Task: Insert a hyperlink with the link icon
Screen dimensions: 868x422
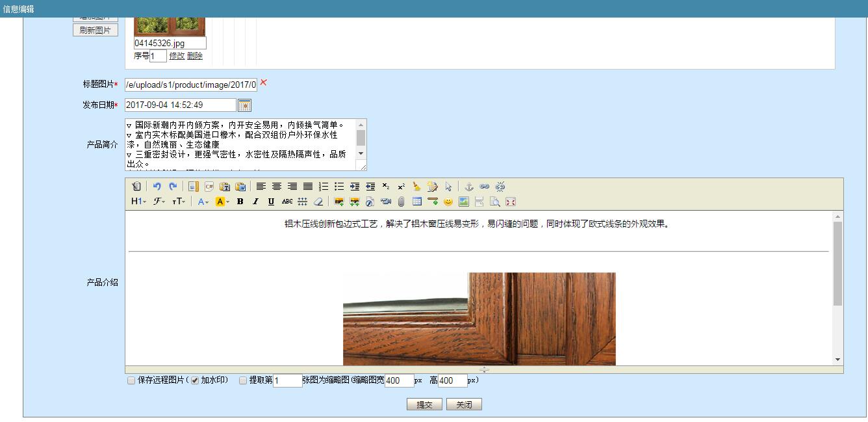Action: pyautogui.click(x=485, y=187)
